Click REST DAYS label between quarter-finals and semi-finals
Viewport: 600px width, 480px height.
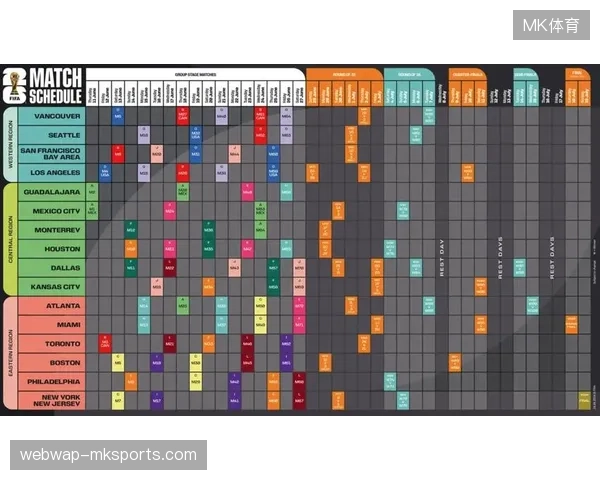tap(500, 258)
